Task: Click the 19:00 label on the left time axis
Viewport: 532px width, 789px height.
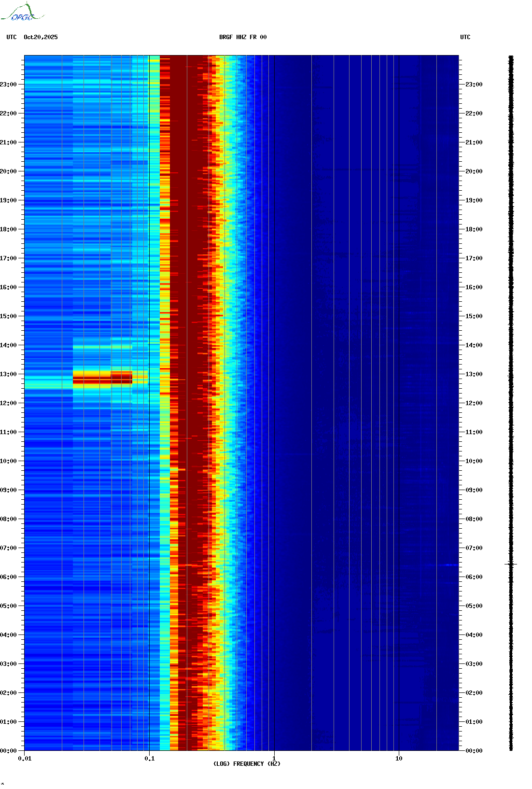Action: click(x=8, y=200)
